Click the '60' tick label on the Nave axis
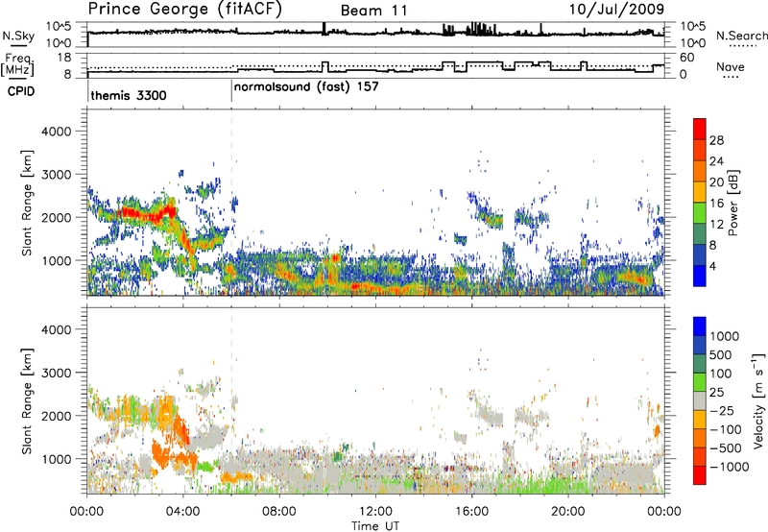Viewport: 768px width, 532px height. [687, 58]
